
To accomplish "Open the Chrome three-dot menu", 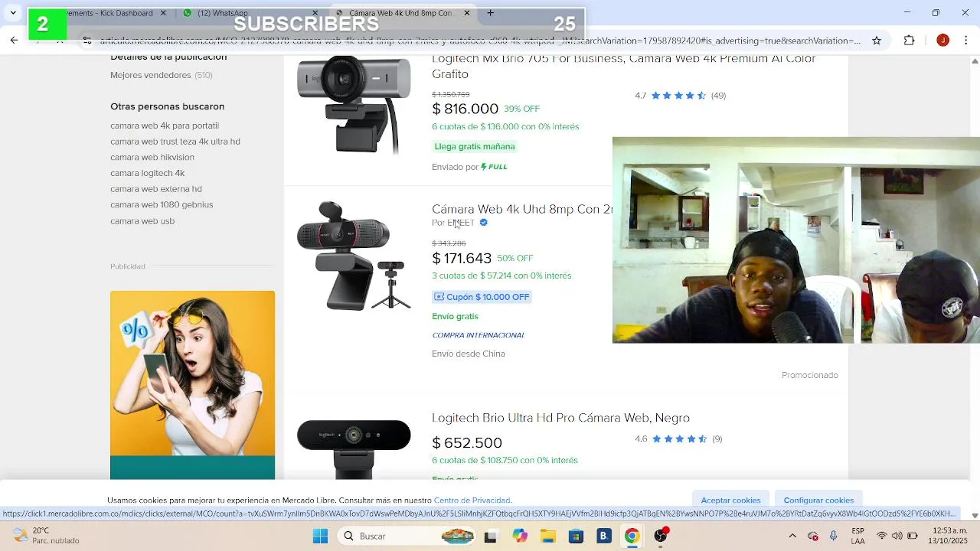I will (966, 41).
